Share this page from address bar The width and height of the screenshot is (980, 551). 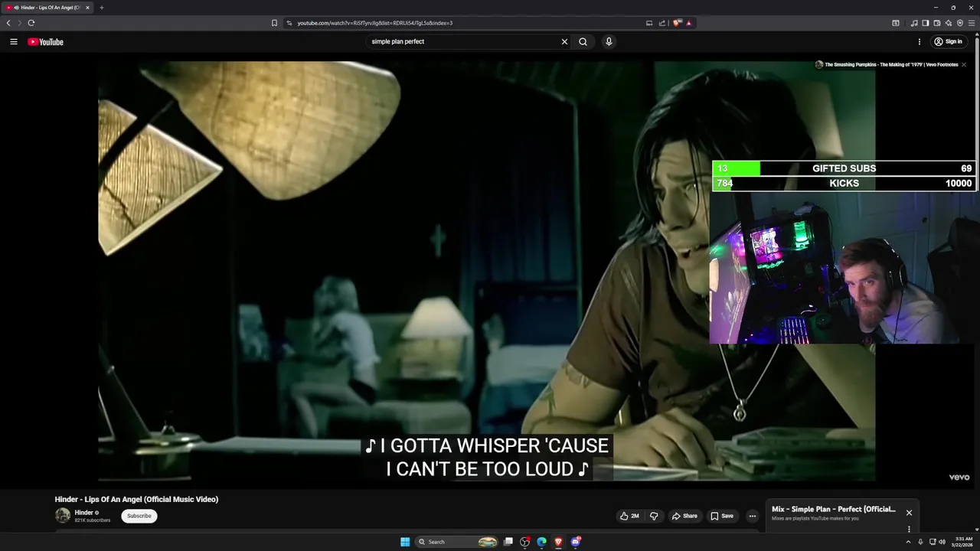[662, 23]
